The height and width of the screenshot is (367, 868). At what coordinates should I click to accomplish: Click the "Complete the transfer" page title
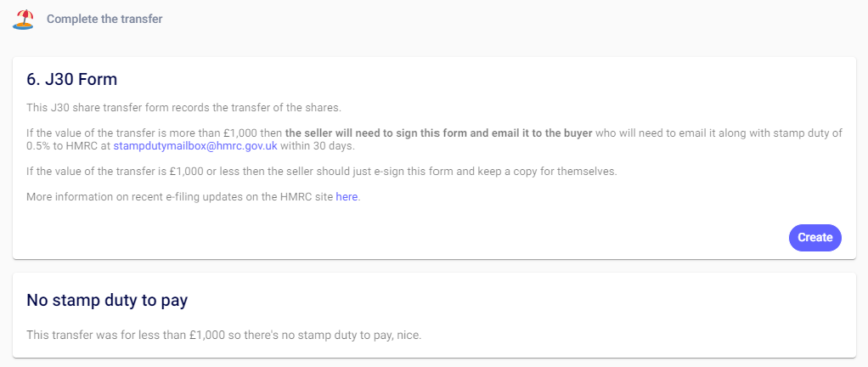[104, 19]
